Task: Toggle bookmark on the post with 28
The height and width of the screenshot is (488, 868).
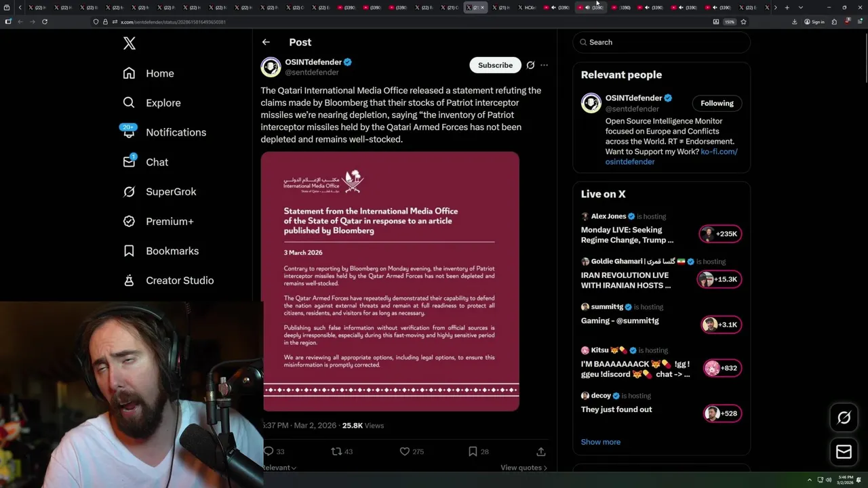Action: [x=473, y=451]
